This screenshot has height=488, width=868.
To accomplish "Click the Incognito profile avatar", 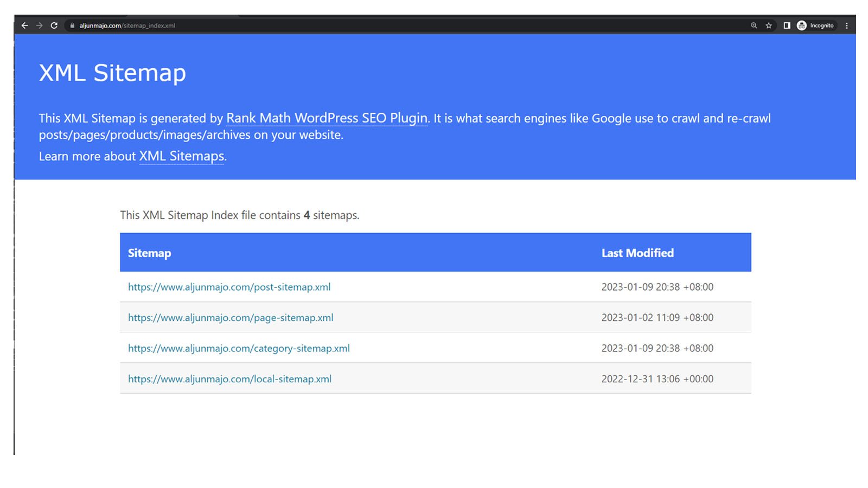I will (802, 25).
